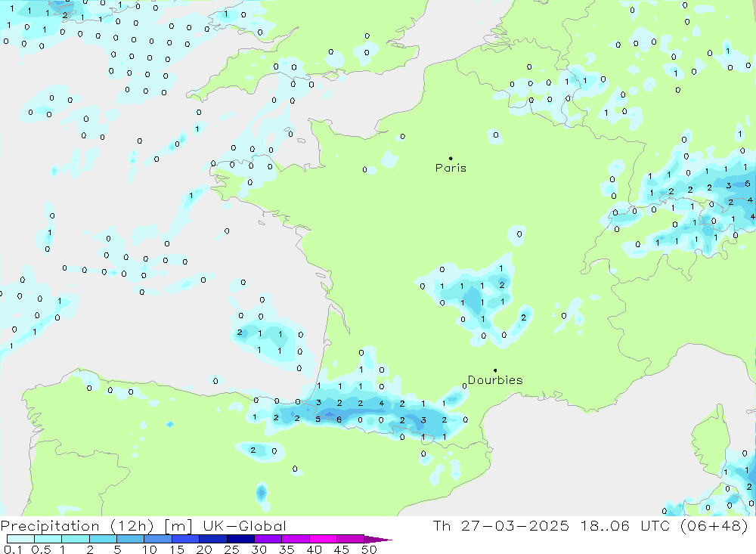
Task: Click the '15' legend scale value
Action: 176,549
